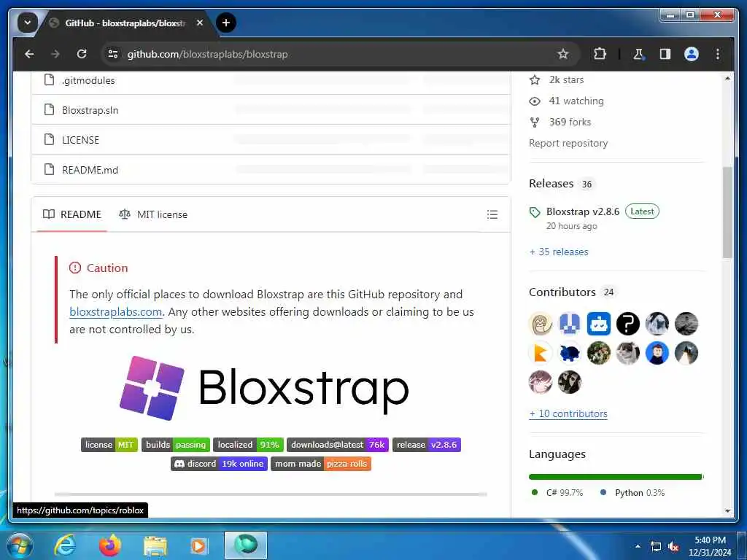This screenshot has height=560, width=747.
Task: Reload the GitHub page
Action: (x=82, y=54)
